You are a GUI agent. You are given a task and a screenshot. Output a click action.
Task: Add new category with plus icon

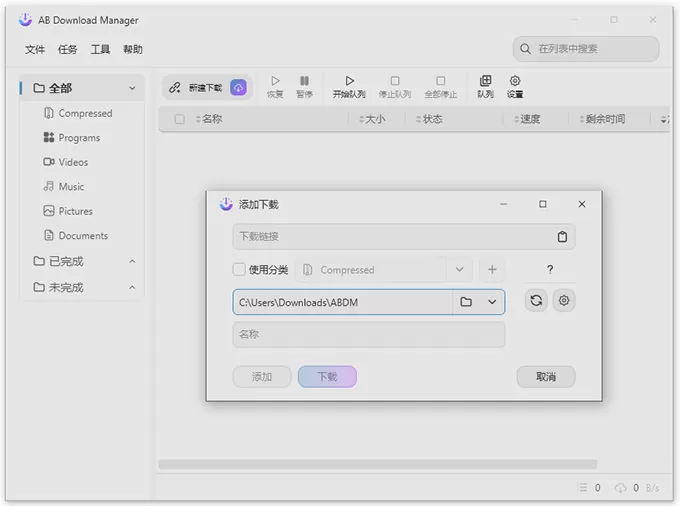(492, 270)
